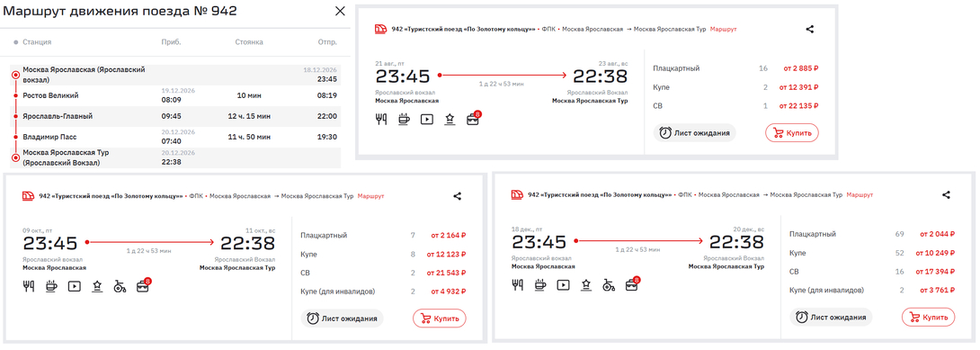Click hot drinks cup icon on 09 Oct card
Screen dimensions: 980x350
51,286
